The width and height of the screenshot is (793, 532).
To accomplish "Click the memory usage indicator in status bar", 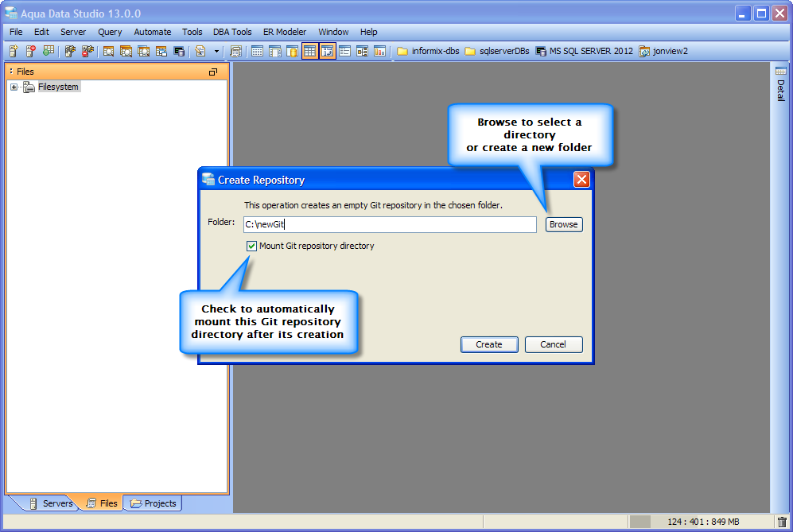I will coord(702,522).
